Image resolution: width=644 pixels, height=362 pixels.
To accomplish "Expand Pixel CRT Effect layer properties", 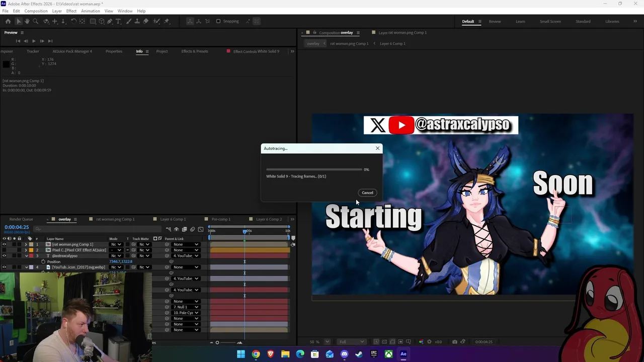I will [x=26, y=250].
